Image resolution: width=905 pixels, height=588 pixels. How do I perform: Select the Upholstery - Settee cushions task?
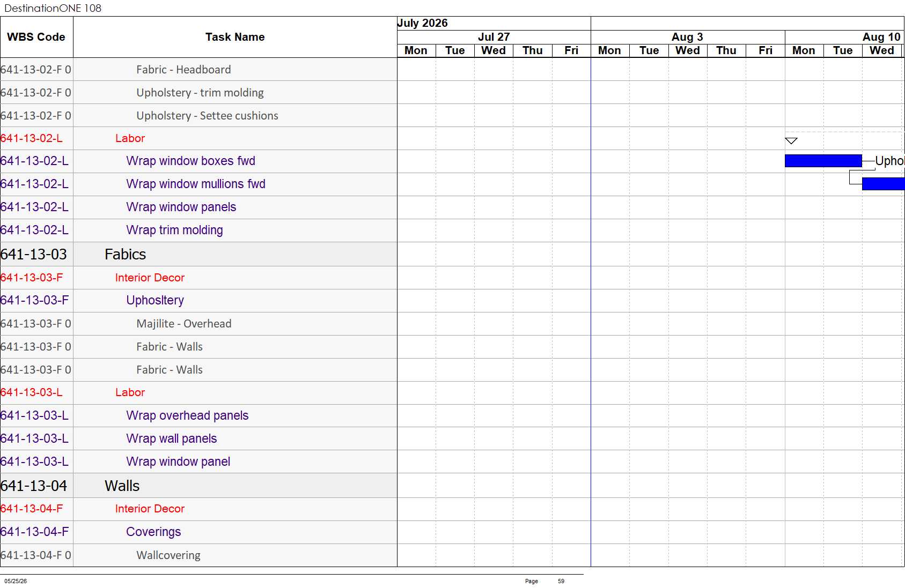(x=207, y=116)
